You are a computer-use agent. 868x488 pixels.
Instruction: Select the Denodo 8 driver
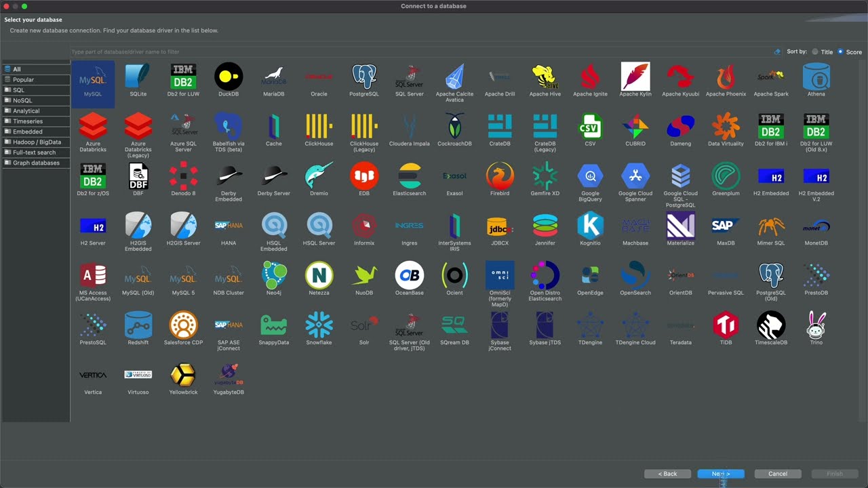click(x=183, y=180)
